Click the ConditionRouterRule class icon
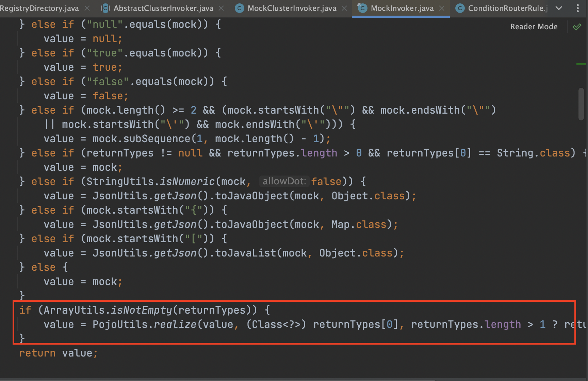This screenshot has width=588, height=381. (x=460, y=8)
